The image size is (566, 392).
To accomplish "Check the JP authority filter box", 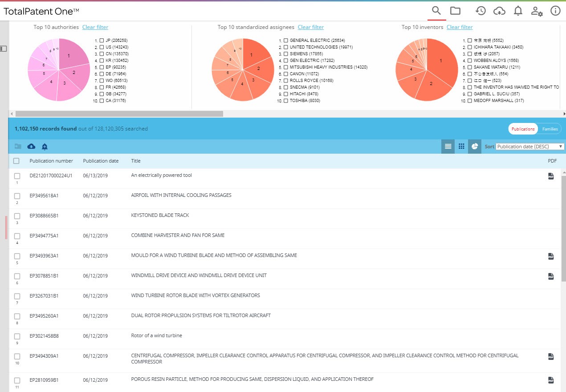I will tap(102, 41).
